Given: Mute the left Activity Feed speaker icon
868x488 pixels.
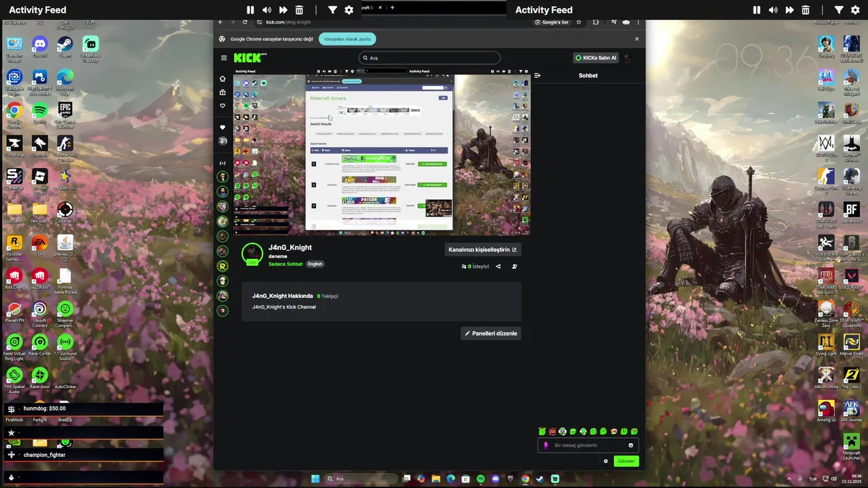Looking at the screenshot, I should [267, 10].
